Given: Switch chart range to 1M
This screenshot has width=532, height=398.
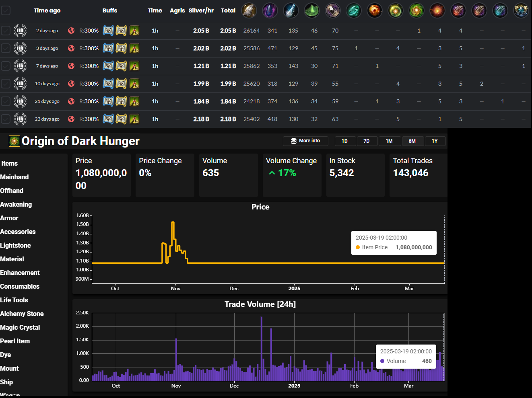Looking at the screenshot, I should click(x=390, y=141).
